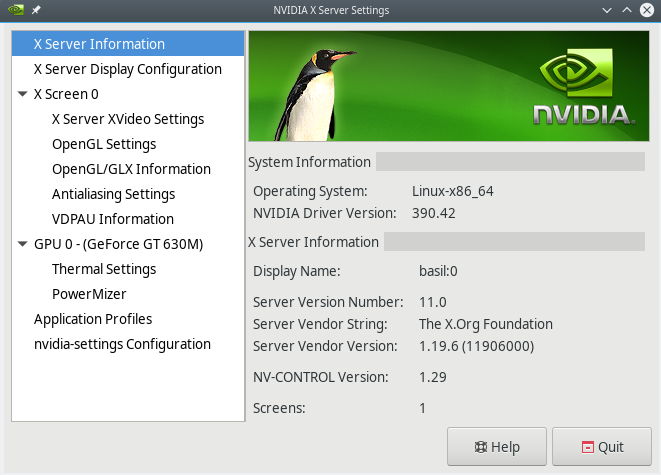The width and height of the screenshot is (661, 475).
Task: Open X Server Display Configuration page
Action: click(127, 69)
